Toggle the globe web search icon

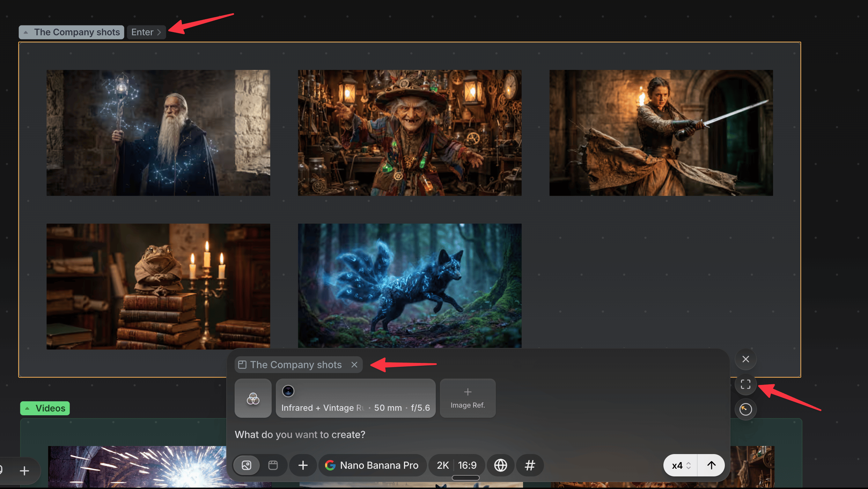click(x=501, y=465)
